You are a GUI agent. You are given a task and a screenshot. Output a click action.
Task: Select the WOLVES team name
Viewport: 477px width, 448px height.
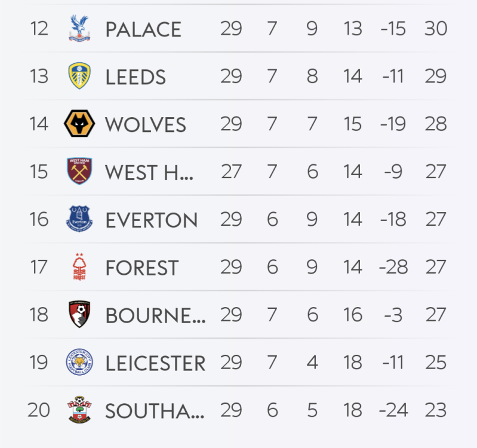(145, 125)
